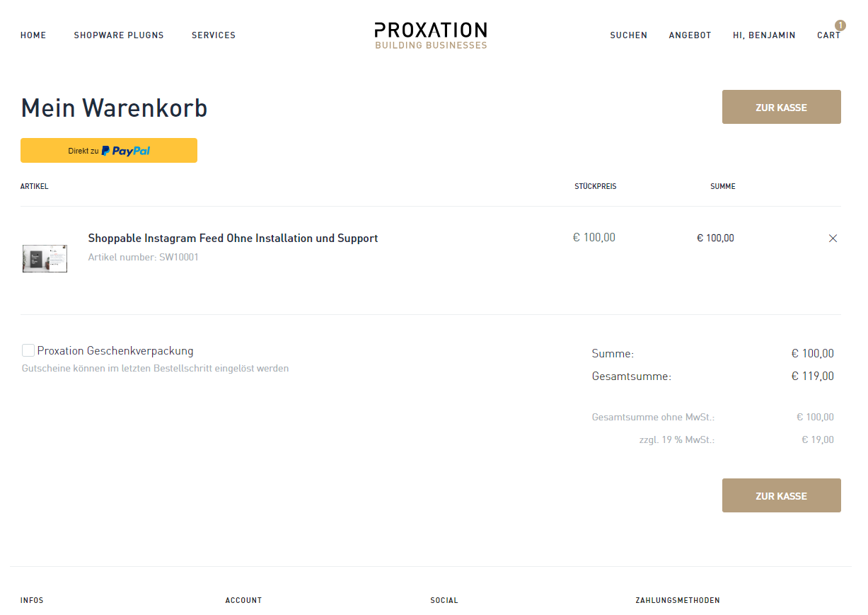Click the Account footer heading
This screenshot has width=868, height=615.
click(x=243, y=600)
